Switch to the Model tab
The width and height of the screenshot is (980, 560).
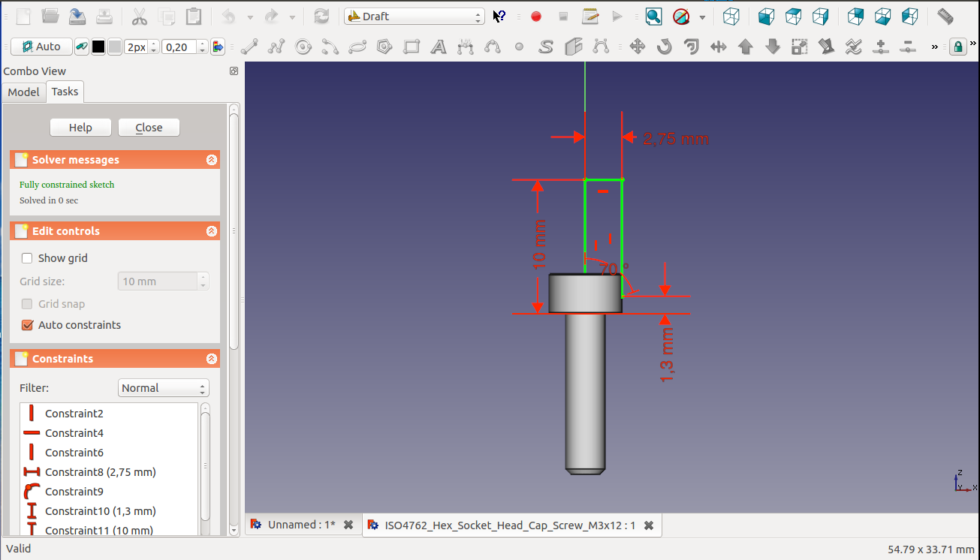pos(23,92)
